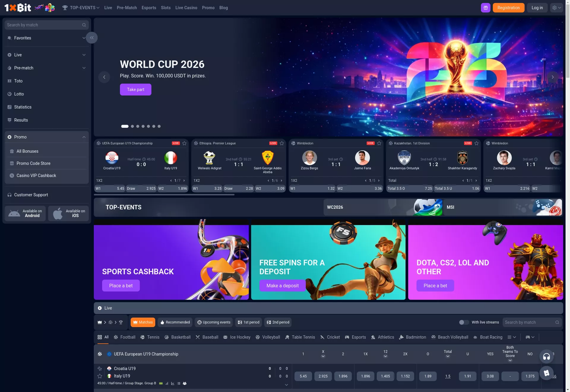Select the Tennis sport tab
The height and width of the screenshot is (392, 570).
[150, 337]
